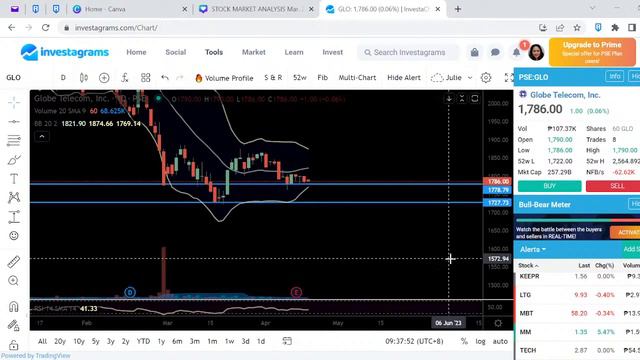Viewport: 640px width, 360px height.
Task: Click the earnings E marker on chart
Action: [x=296, y=292]
